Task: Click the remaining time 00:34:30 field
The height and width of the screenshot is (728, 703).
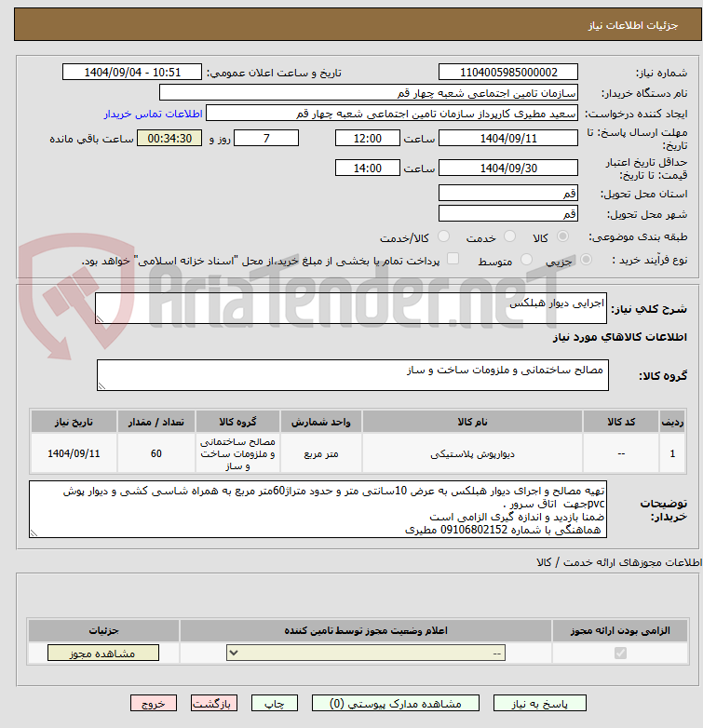Action: [x=169, y=139]
